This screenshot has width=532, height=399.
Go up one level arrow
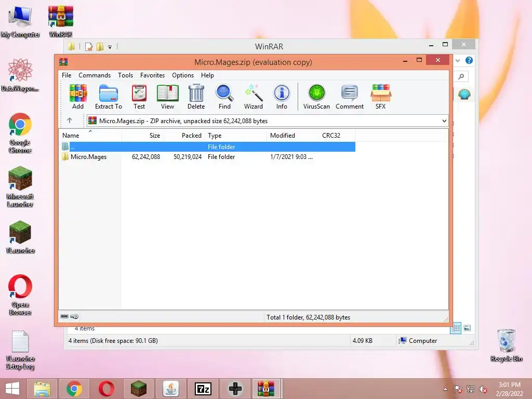[70, 121]
